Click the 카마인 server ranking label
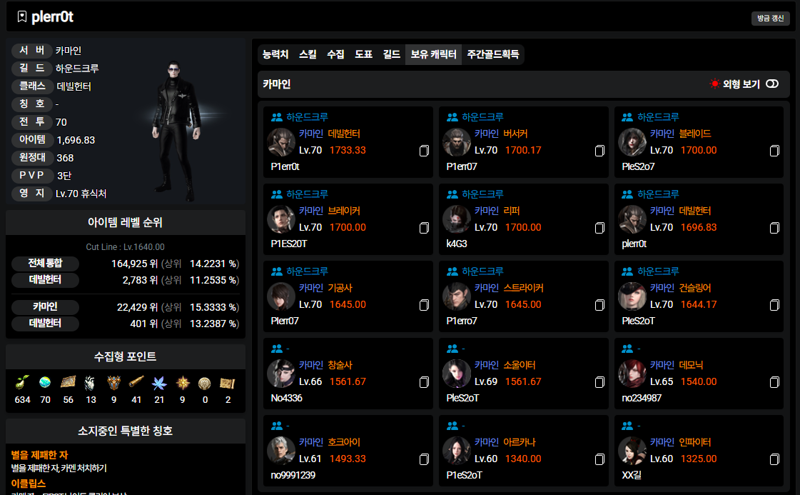 tap(45, 307)
